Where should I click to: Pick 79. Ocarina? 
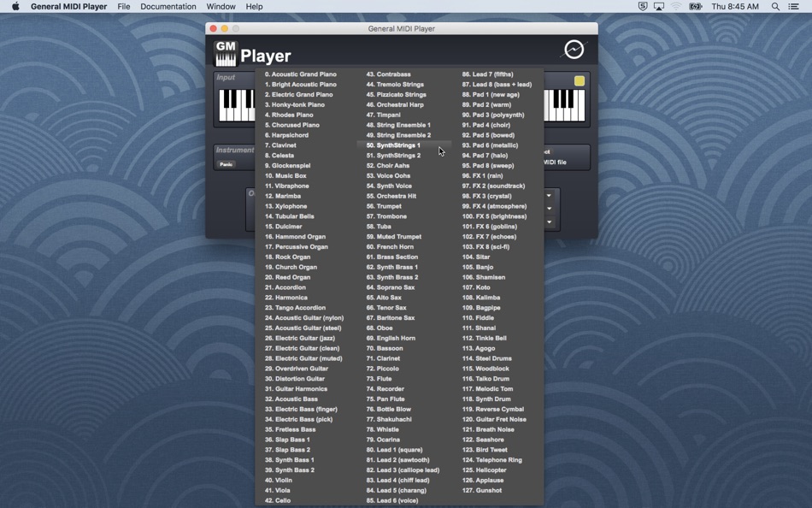383,440
